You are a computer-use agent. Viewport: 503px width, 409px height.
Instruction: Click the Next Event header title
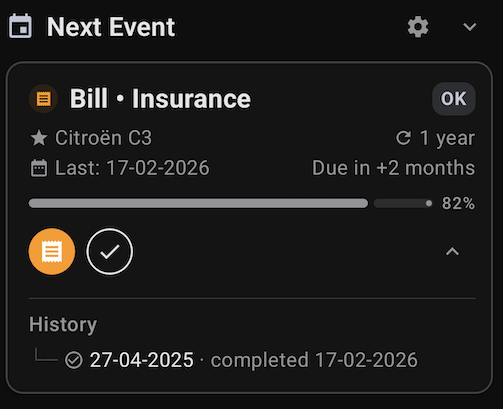pyautogui.click(x=111, y=27)
